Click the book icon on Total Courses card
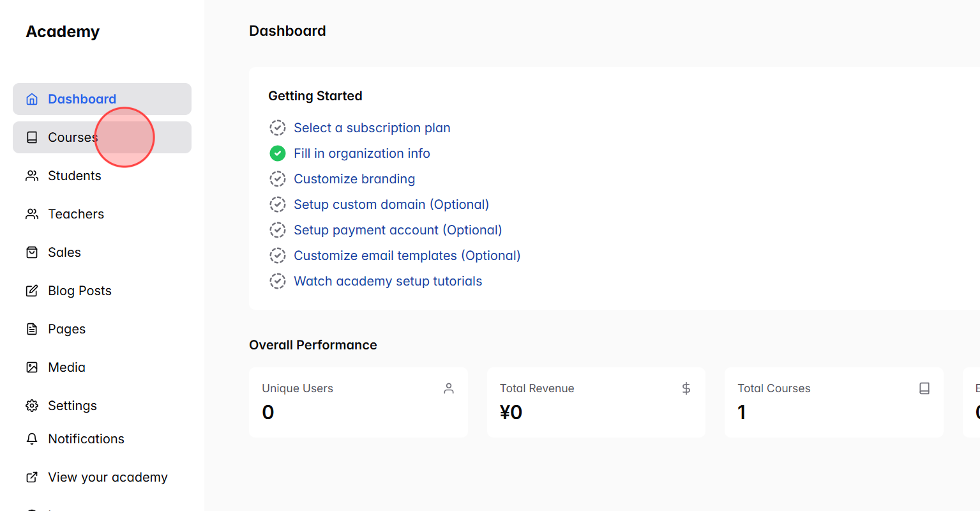Screen dimensions: 980x511 click(x=924, y=388)
